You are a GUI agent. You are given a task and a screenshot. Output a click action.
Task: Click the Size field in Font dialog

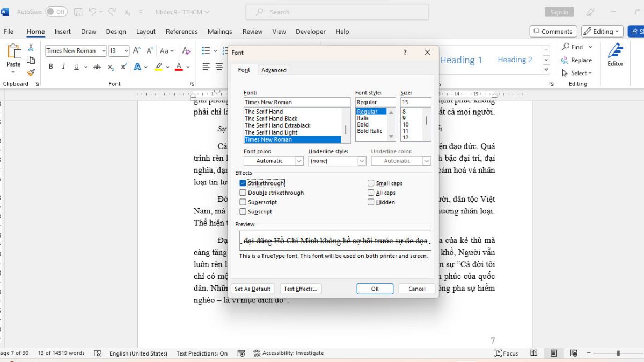(x=416, y=102)
